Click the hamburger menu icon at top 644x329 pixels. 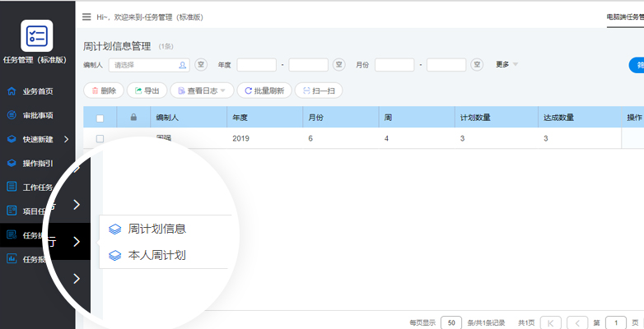pos(86,16)
